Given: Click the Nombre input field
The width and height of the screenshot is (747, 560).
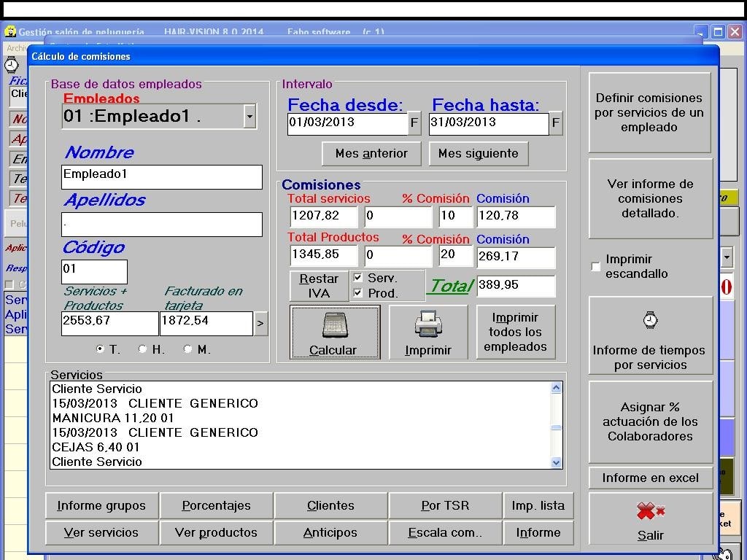Looking at the screenshot, I should click(161, 176).
